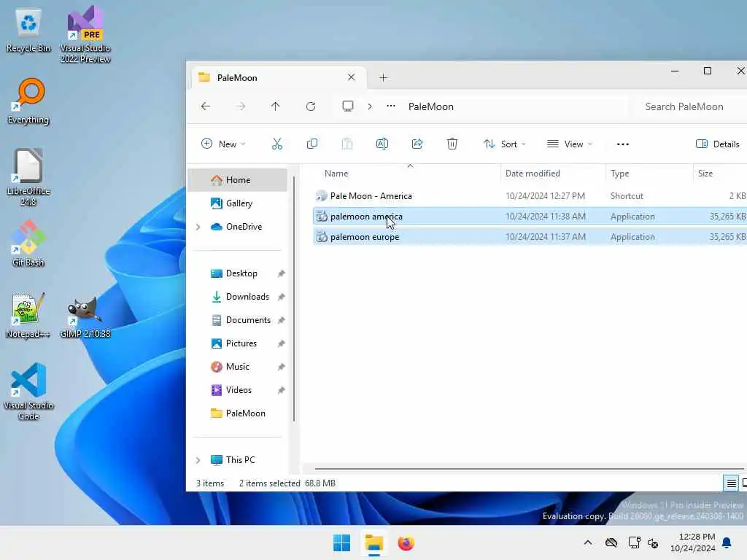This screenshot has height=560, width=747.
Task: Select Pale Moon - America shortcut file
Action: (530, 195)
